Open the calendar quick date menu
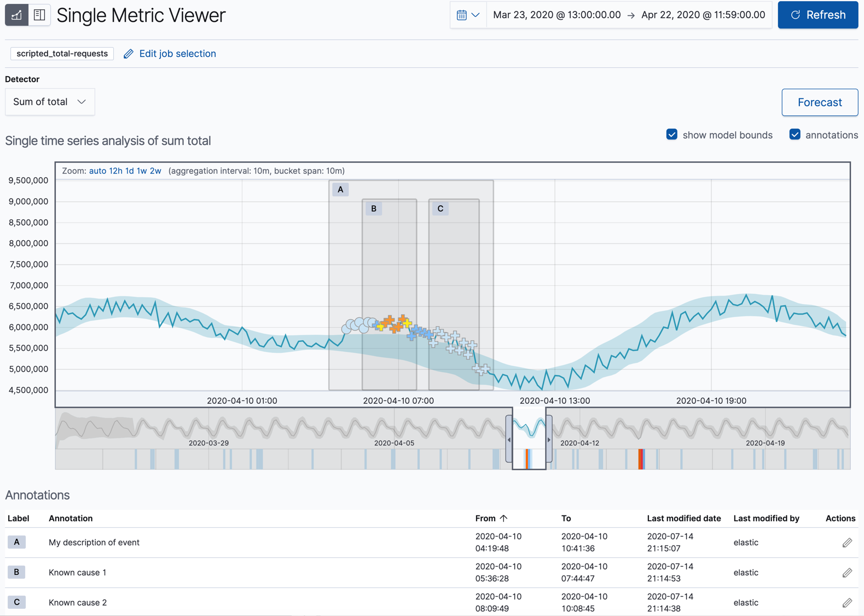This screenshot has height=616, width=864. [468, 15]
